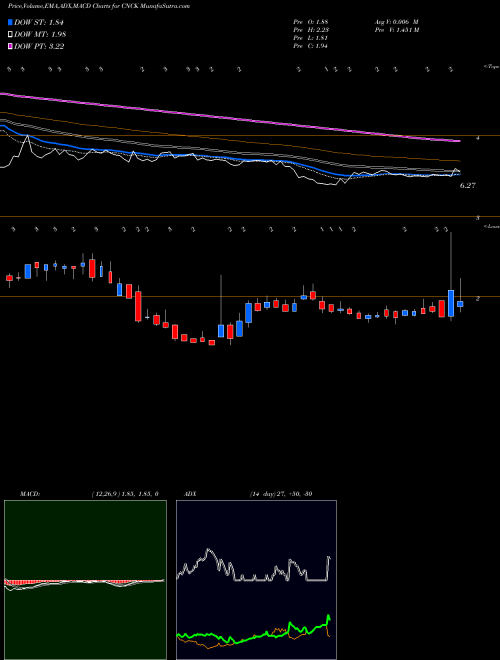Click the chart title mentioning MunafaSutra.com

click(99, 6)
